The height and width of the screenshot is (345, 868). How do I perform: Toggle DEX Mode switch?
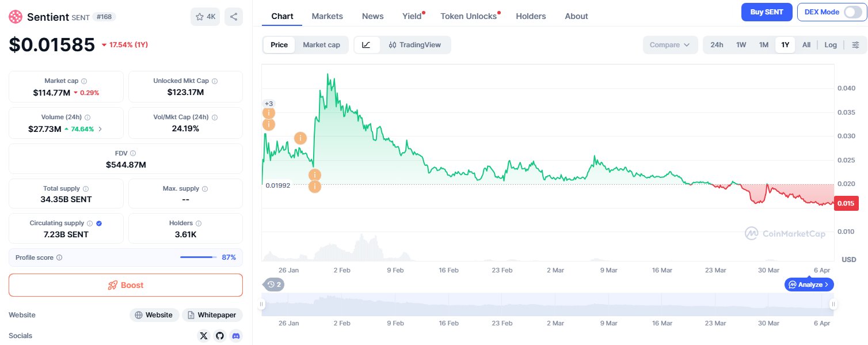[x=852, y=12]
